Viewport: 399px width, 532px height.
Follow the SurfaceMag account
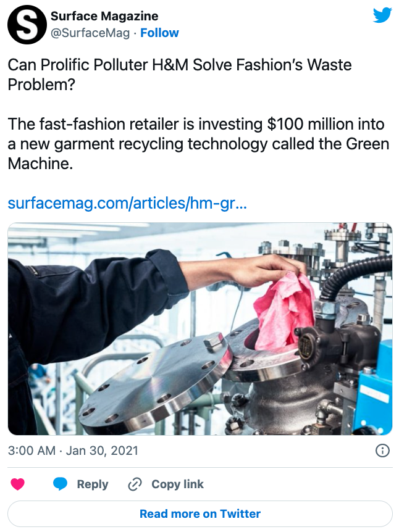(159, 33)
